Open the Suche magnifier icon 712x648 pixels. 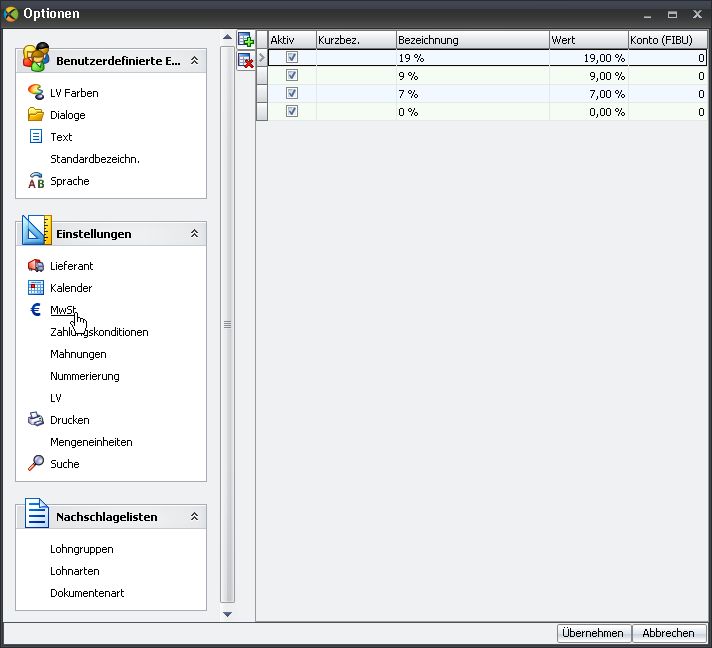point(36,464)
